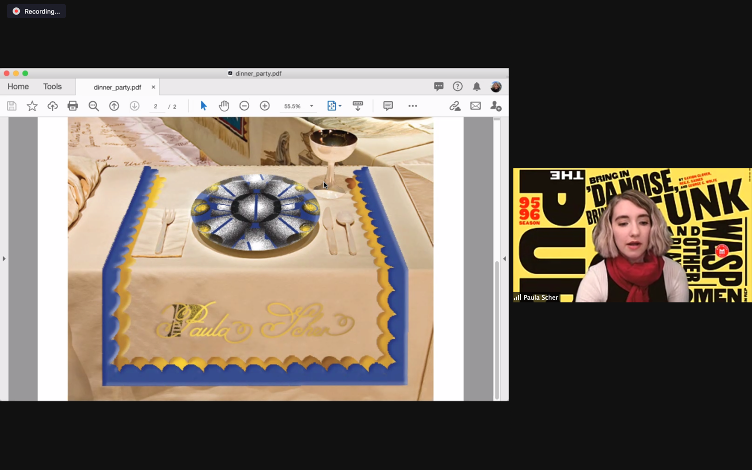View notifications bell icon
This screenshot has width=752, height=470.
pos(477,86)
